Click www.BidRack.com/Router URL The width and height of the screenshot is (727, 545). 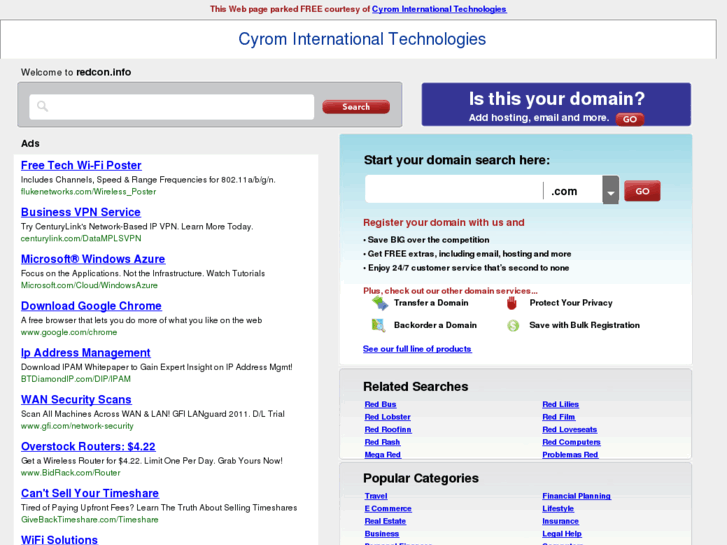[x=71, y=473]
